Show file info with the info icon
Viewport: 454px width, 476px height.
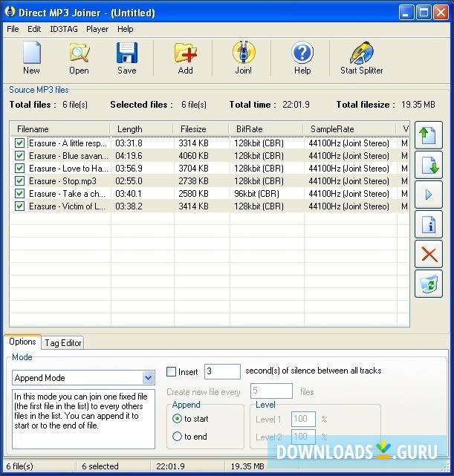point(429,224)
